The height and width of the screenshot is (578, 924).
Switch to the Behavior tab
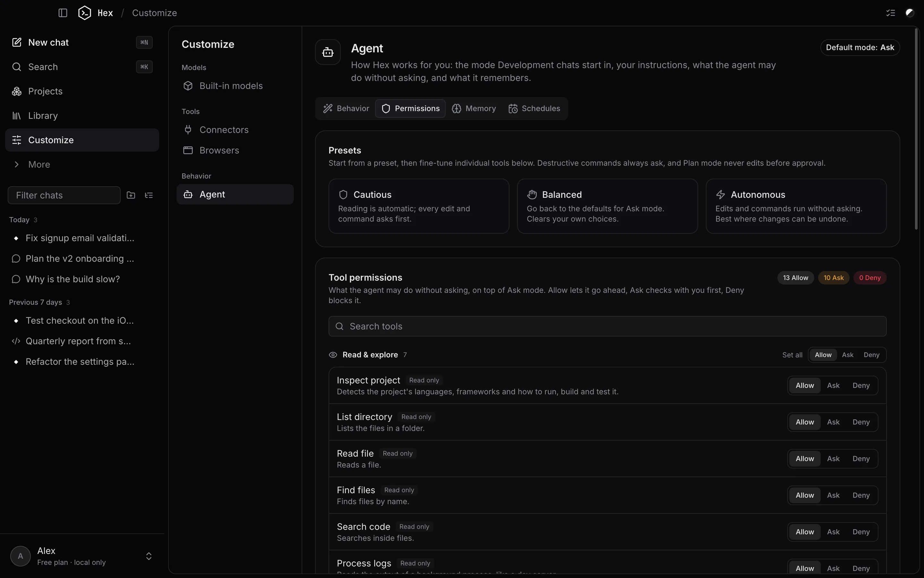click(346, 109)
